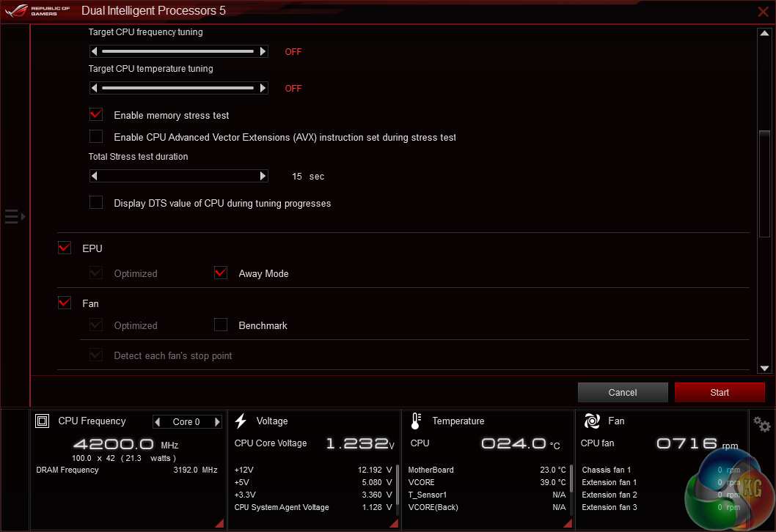Increase Total Stress test duration right arrow
The height and width of the screenshot is (532, 776).
tap(263, 176)
